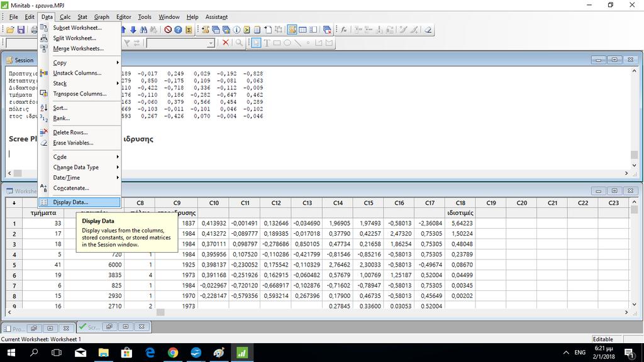The height and width of the screenshot is (362, 644).
Task: Click the graph windows icon with red X
Action: pyautogui.click(x=327, y=30)
